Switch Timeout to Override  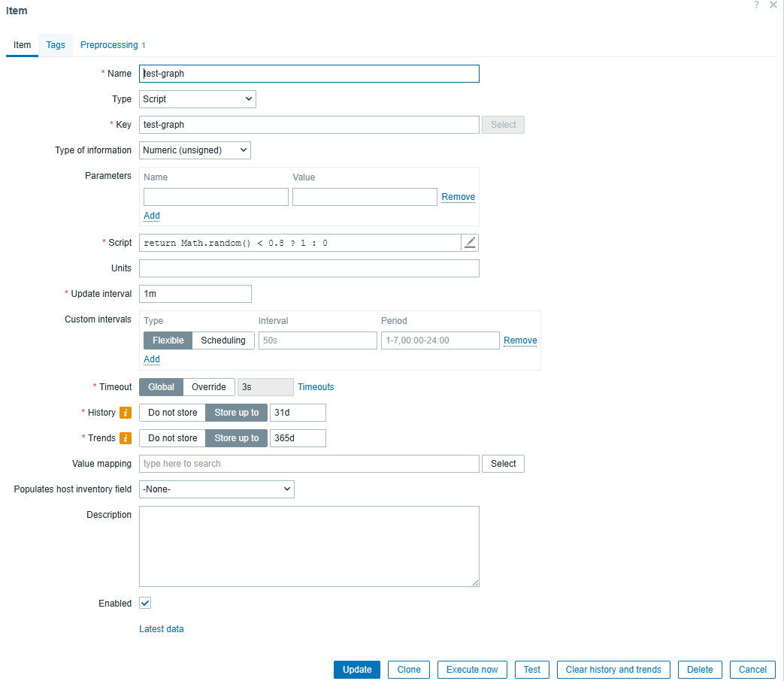point(208,387)
